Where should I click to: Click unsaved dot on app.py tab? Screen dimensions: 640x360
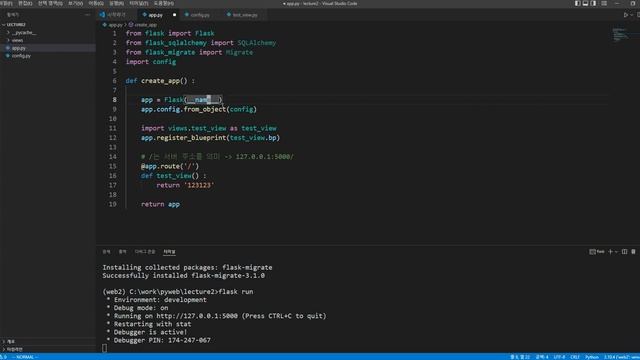click(x=174, y=15)
